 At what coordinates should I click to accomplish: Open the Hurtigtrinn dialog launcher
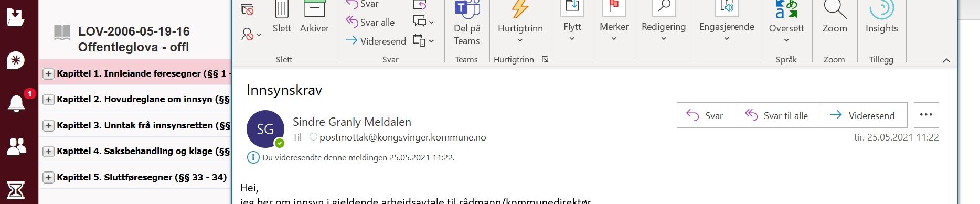pos(545,59)
